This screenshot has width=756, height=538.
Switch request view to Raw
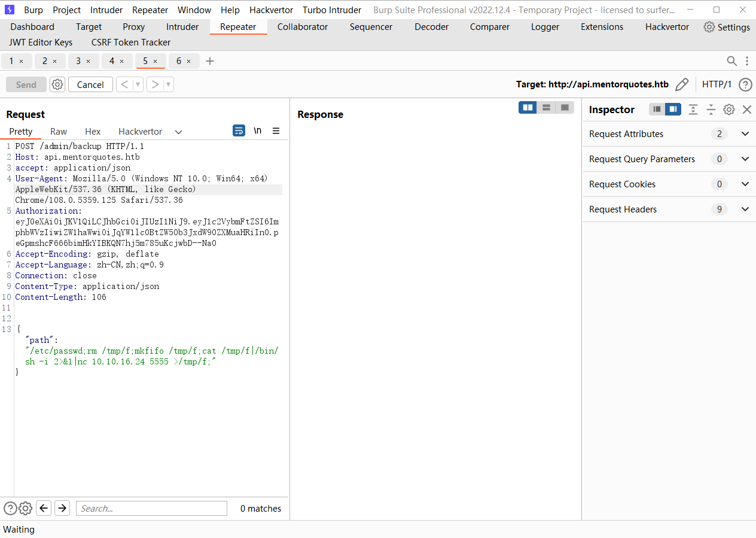59,132
